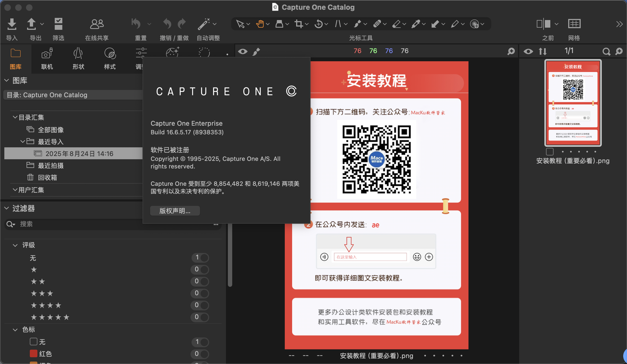This screenshot has width=627, height=364.
Task: Toggle five-star rating filter
Action: pos(200,317)
